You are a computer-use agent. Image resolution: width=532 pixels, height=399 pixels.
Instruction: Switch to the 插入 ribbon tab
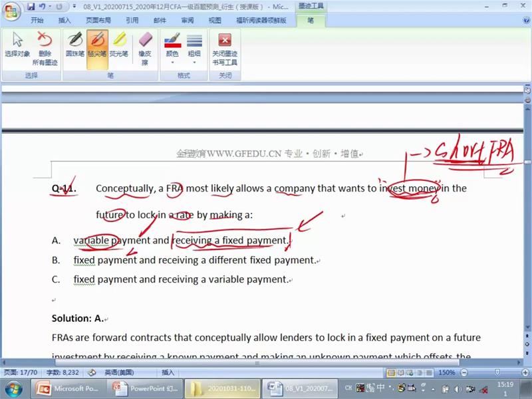pos(65,21)
